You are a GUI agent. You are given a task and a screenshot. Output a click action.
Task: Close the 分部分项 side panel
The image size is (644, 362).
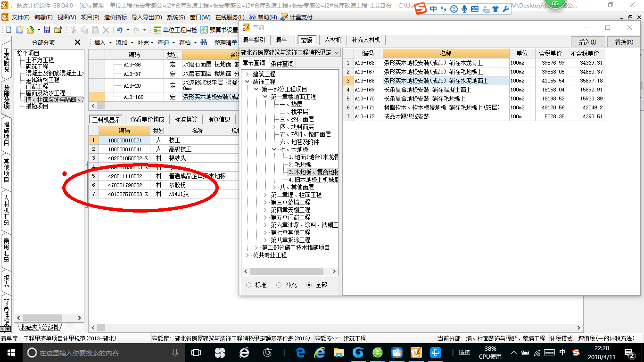[x=78, y=42]
